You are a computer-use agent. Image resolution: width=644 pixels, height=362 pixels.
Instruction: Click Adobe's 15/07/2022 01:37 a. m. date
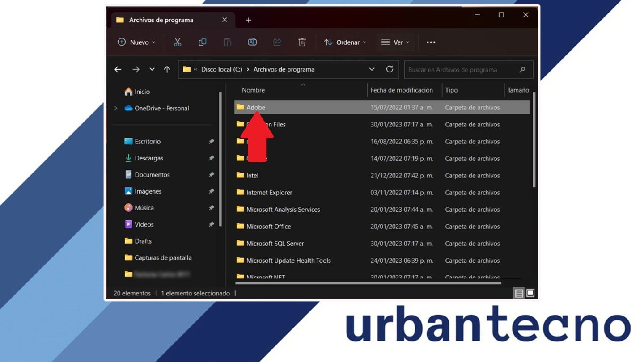click(x=402, y=107)
